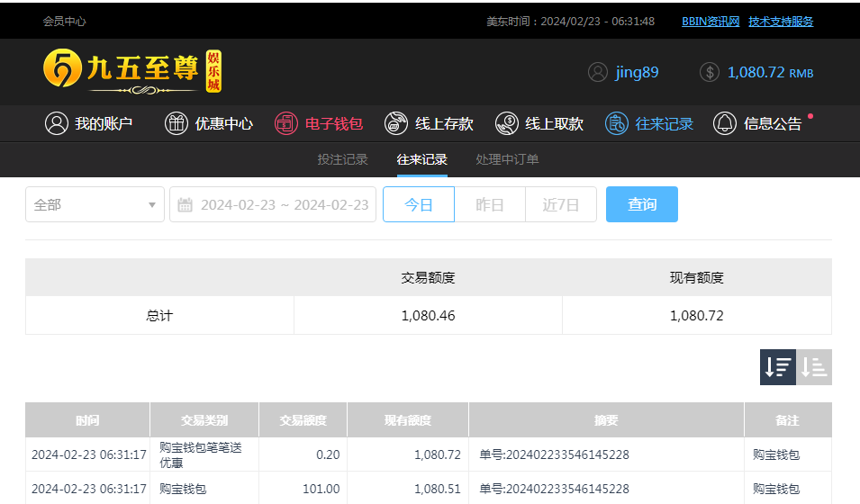The width and height of the screenshot is (860, 504).
Task: Choose the 昨日 date filter
Action: [x=490, y=204]
